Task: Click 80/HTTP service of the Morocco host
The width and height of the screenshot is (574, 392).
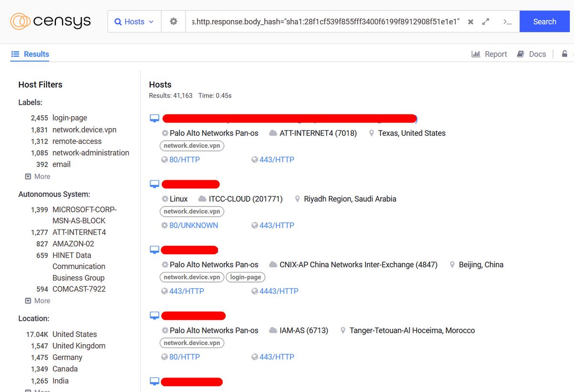Action: coord(181,357)
